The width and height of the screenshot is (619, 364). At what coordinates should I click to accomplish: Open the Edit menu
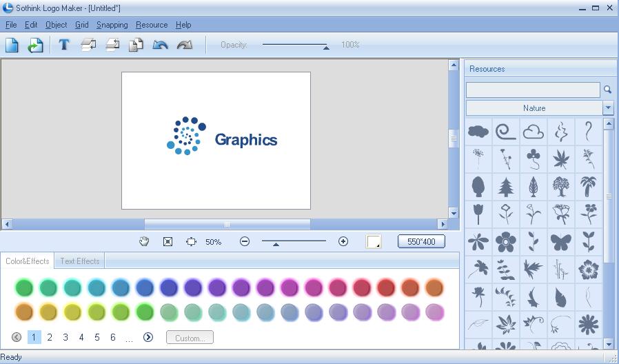point(31,25)
